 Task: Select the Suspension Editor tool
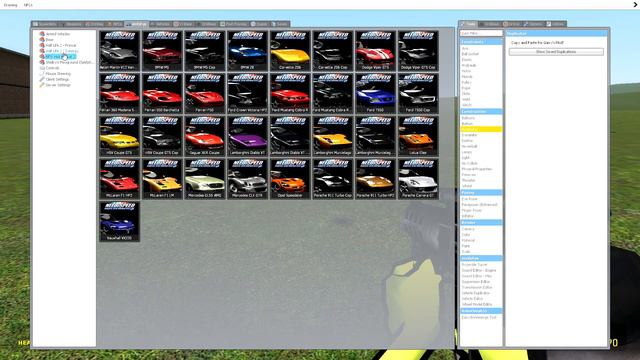point(476,282)
